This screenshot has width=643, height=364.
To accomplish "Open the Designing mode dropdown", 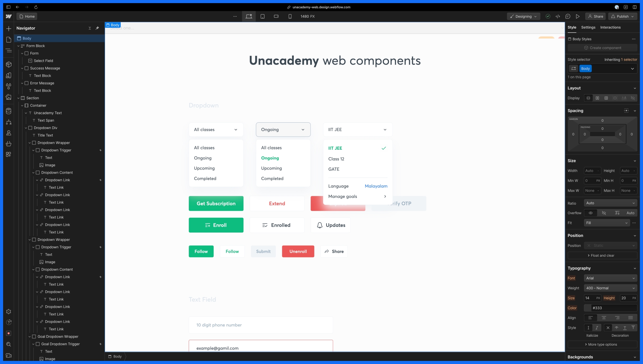I will 523,16.
